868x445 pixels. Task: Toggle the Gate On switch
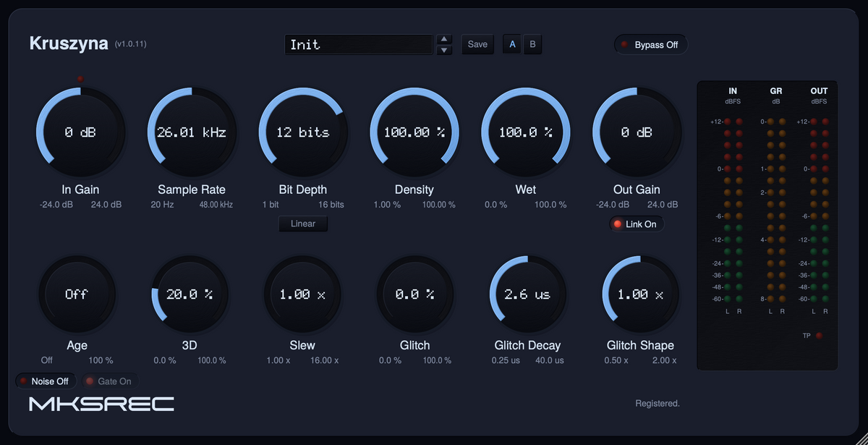(x=109, y=381)
